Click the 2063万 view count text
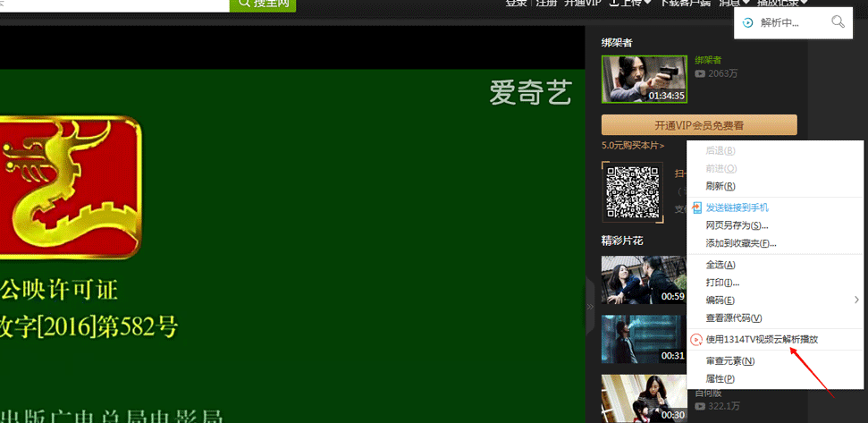Viewport: 868px width, 423px height. tap(722, 73)
